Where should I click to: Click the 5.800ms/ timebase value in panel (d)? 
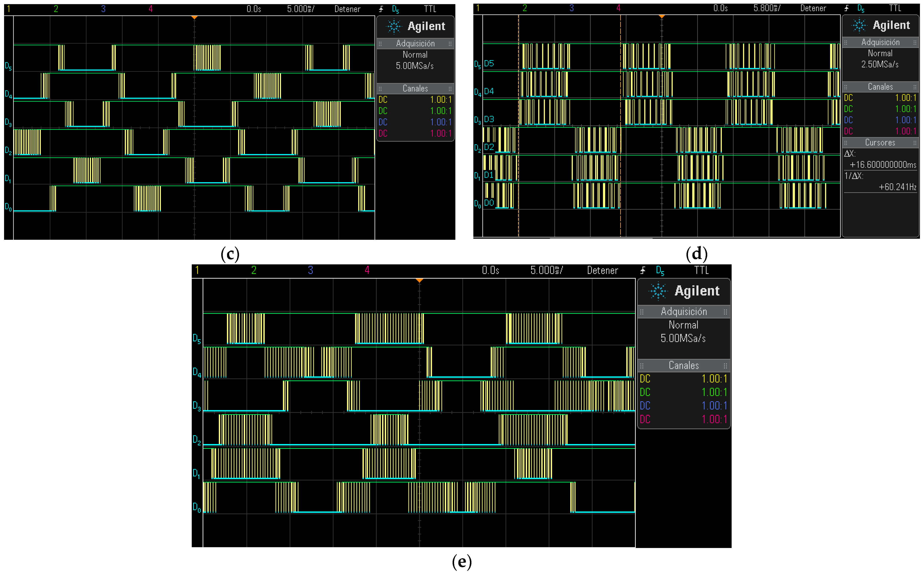tap(767, 8)
